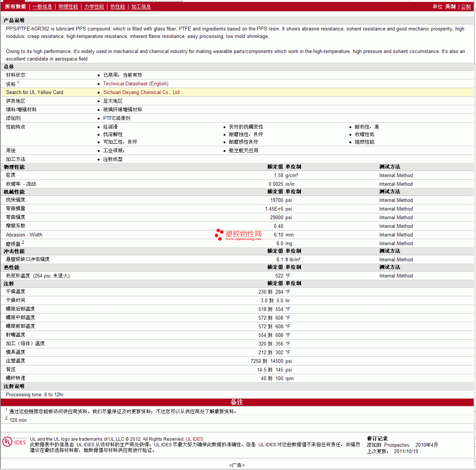Click the 射嘴温度 row label

coord(16,335)
